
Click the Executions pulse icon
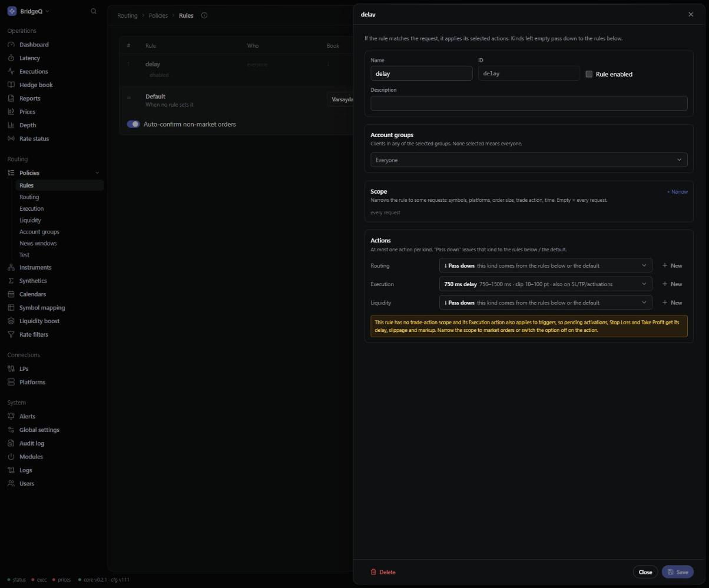pos(11,72)
